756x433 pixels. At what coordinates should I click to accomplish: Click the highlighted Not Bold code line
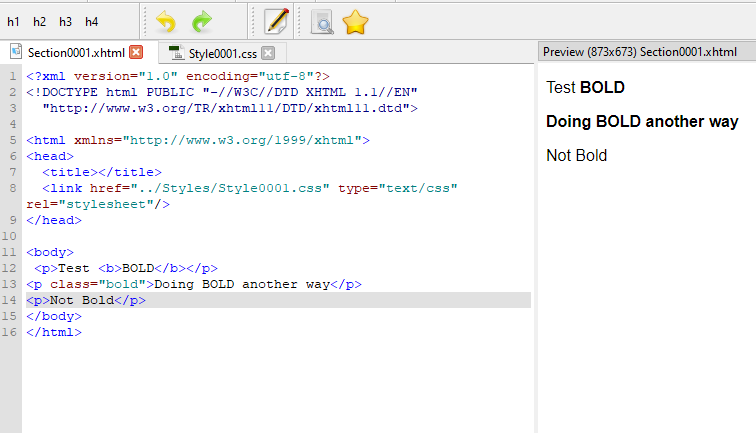click(278, 300)
